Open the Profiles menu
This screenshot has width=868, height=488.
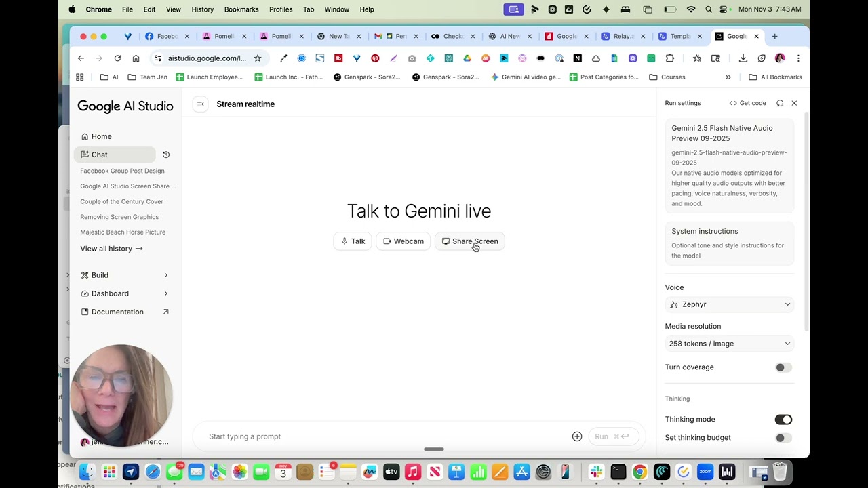click(281, 9)
